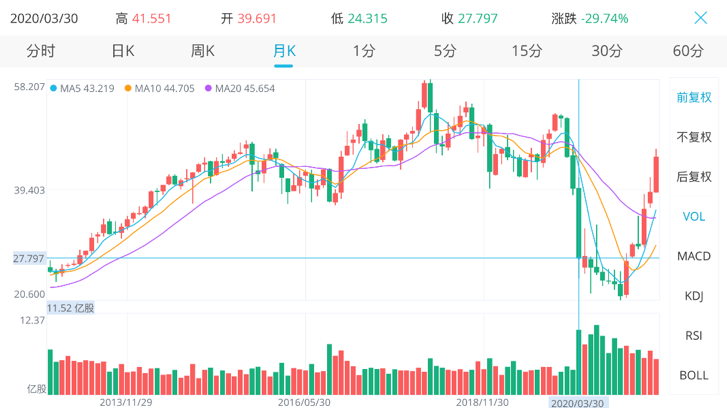Enable the BOLL indicator
This screenshot has height=408, width=727.
pos(693,375)
